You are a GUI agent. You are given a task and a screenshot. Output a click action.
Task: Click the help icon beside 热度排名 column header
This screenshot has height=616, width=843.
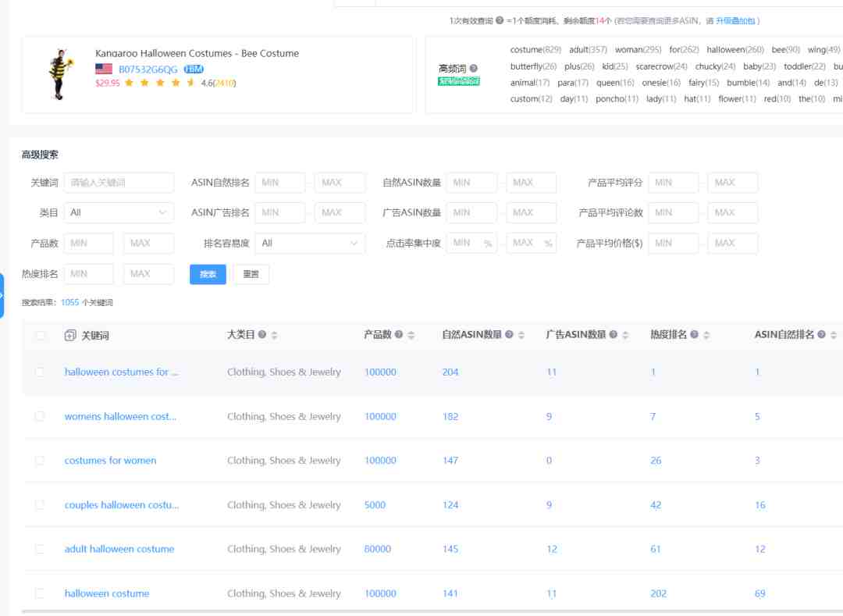click(694, 334)
